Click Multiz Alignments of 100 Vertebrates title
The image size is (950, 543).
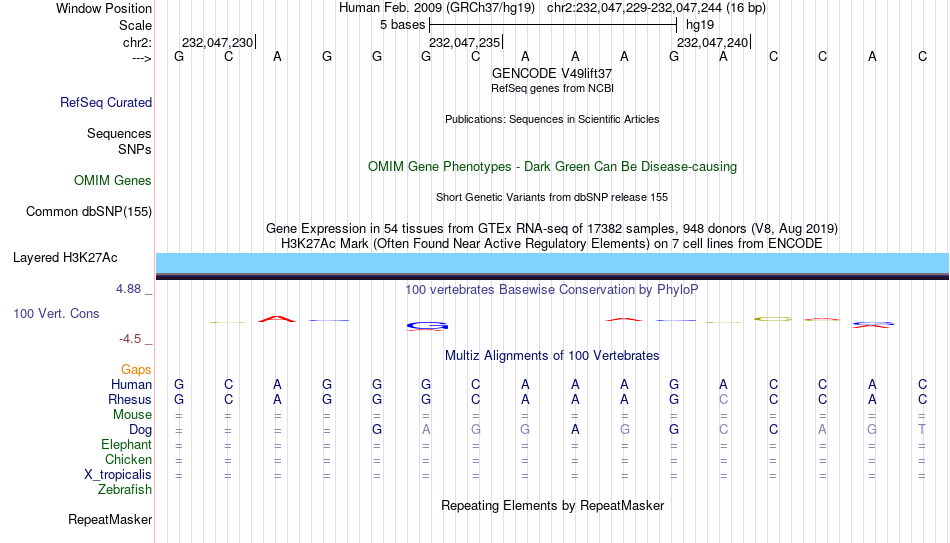point(552,356)
